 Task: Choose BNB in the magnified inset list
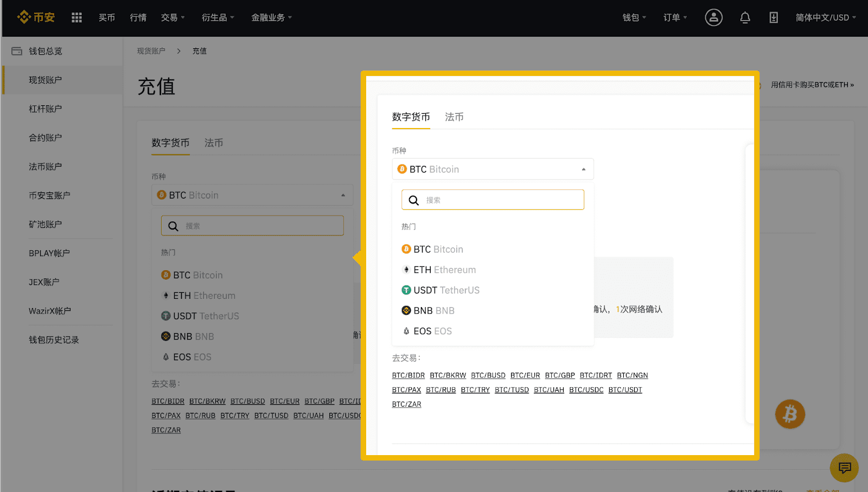pyautogui.click(x=428, y=310)
